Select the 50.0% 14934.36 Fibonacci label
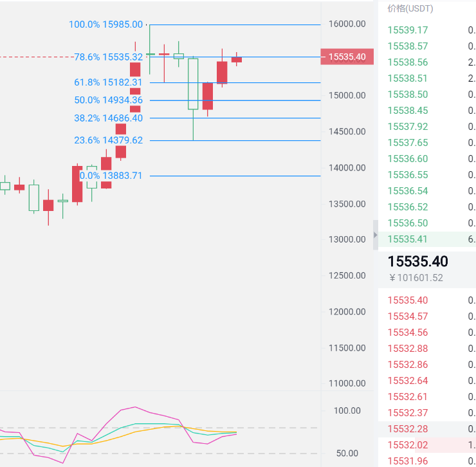 pyautogui.click(x=108, y=100)
